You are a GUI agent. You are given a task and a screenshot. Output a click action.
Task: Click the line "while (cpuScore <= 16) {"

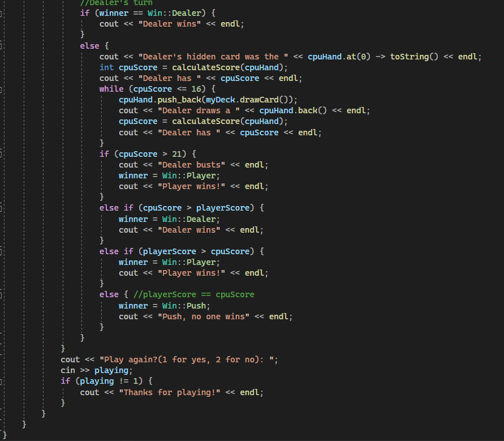pos(157,89)
